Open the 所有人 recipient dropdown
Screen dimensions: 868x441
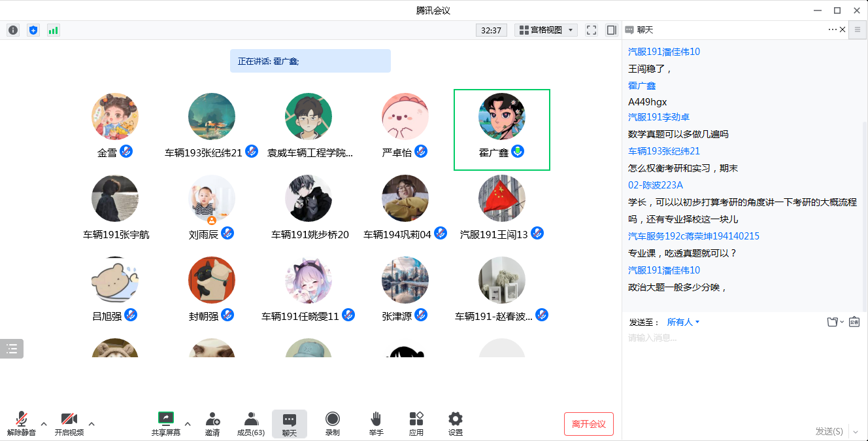click(683, 322)
